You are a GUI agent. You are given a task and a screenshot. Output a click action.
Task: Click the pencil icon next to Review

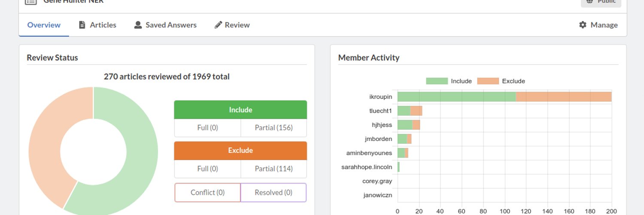coord(218,25)
